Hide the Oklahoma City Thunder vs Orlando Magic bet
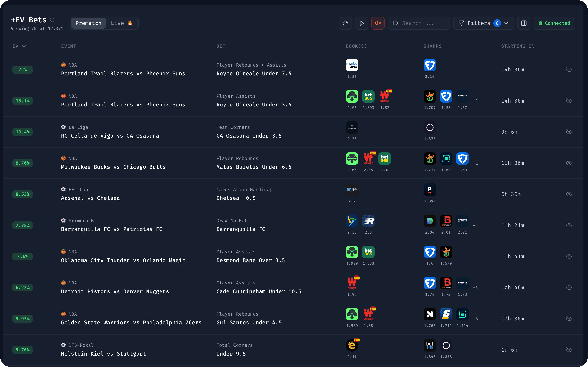 569,256
